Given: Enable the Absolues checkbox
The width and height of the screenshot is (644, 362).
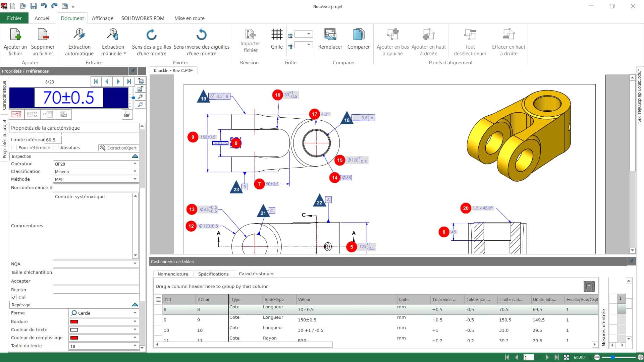Looking at the screenshot, I should (x=56, y=148).
